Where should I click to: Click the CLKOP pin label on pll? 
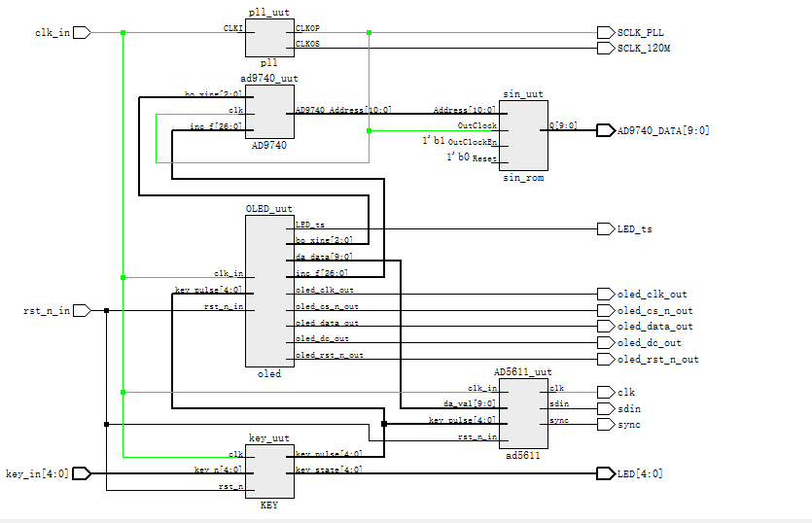pyautogui.click(x=307, y=28)
